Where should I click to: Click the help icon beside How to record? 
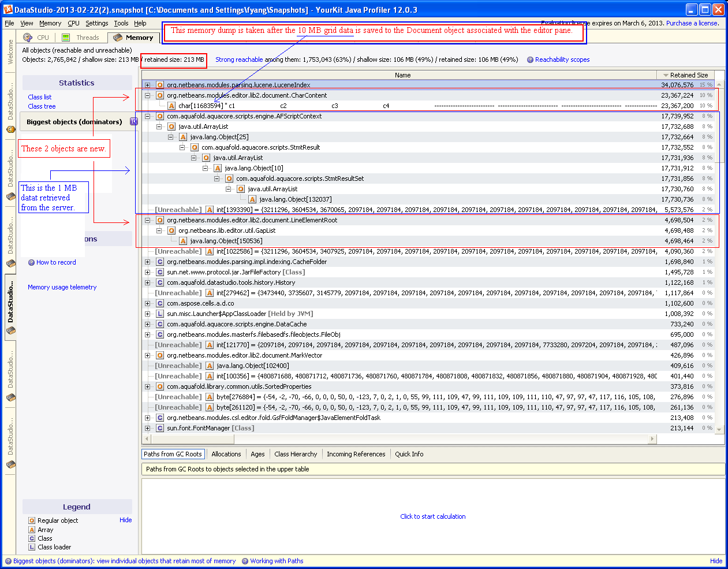[x=31, y=262]
